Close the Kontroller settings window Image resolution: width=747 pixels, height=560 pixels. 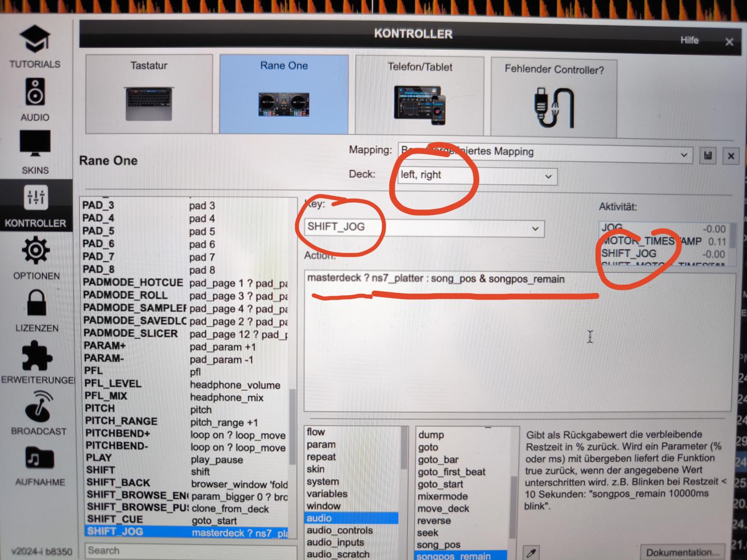coord(729,42)
